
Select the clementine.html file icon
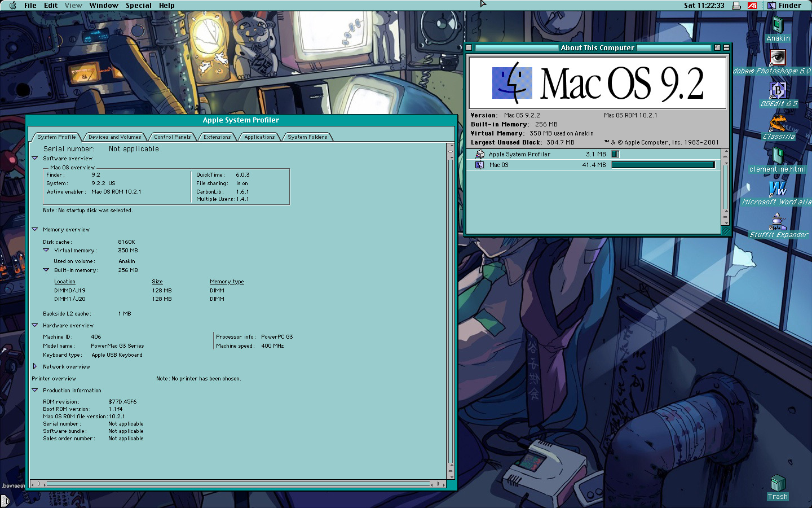(778, 156)
